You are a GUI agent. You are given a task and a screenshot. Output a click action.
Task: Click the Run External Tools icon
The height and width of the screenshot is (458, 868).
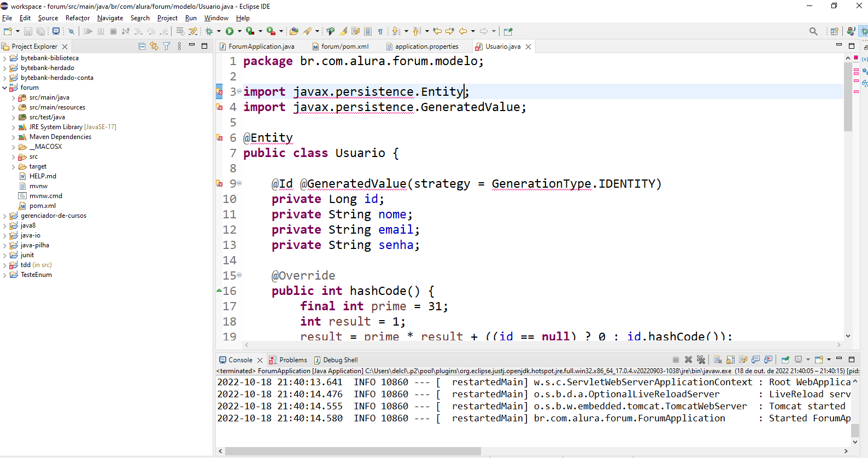coord(271,32)
